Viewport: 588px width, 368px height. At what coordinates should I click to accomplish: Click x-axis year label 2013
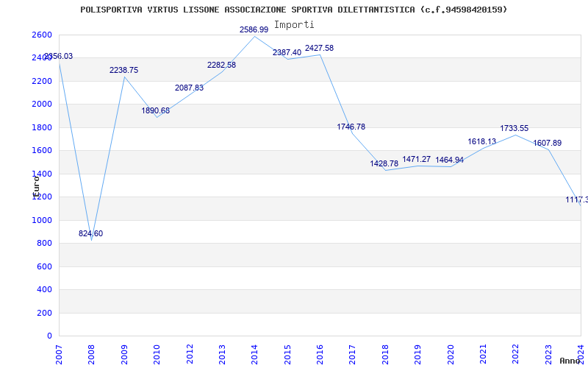tap(222, 354)
